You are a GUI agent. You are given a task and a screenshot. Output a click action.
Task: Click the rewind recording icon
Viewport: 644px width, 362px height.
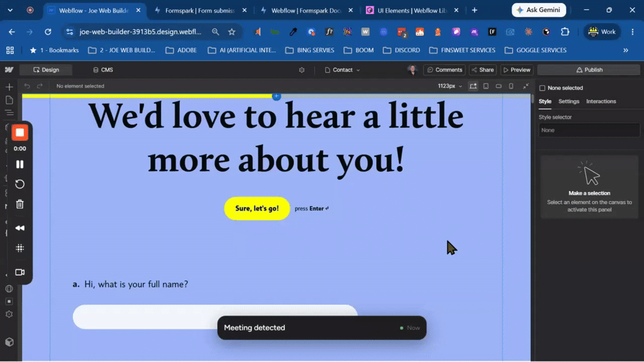(x=19, y=228)
